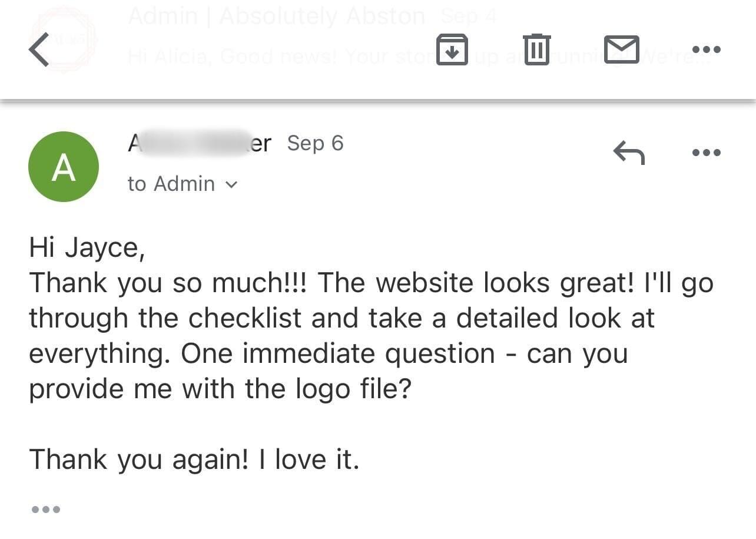Tap the "Hi Jayce," greeting line
756x539 pixels.
tap(87, 248)
